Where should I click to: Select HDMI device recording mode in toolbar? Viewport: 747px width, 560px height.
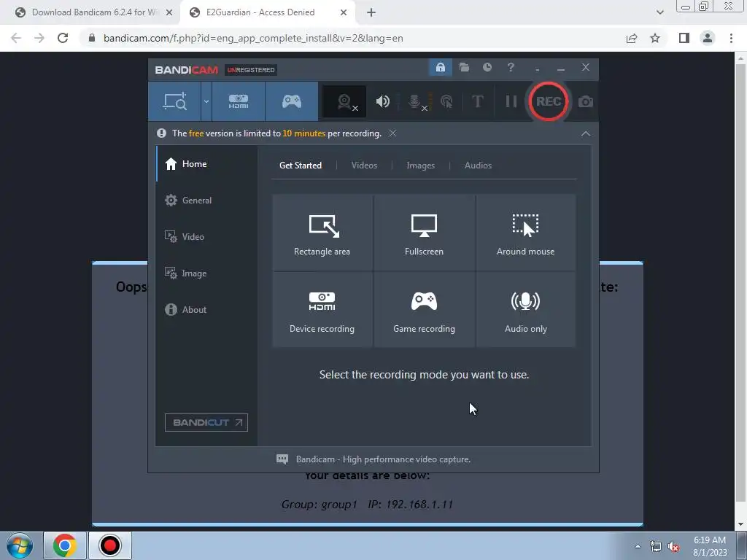coord(239,101)
